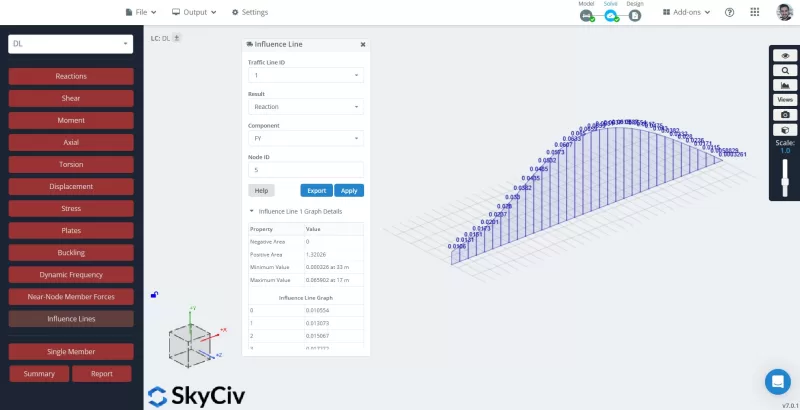The width and height of the screenshot is (800, 410).
Task: Collapse Influence Line 1 Graph Details
Action: click(x=252, y=211)
